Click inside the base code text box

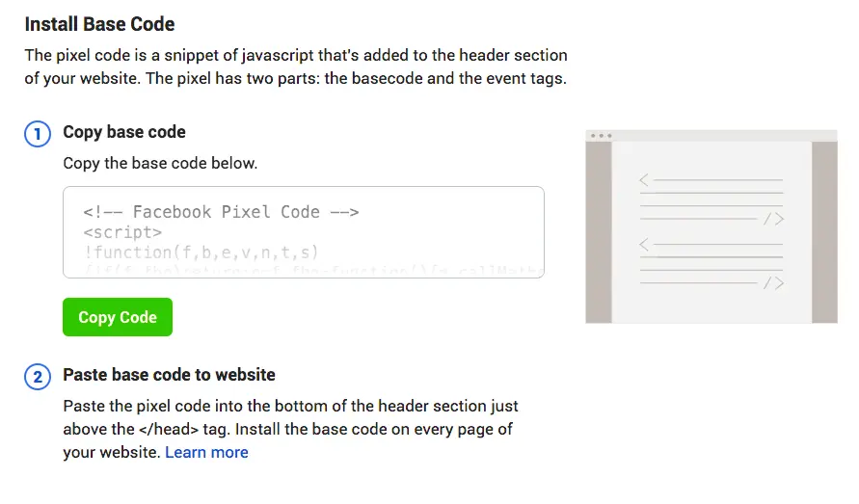pyautogui.click(x=303, y=231)
